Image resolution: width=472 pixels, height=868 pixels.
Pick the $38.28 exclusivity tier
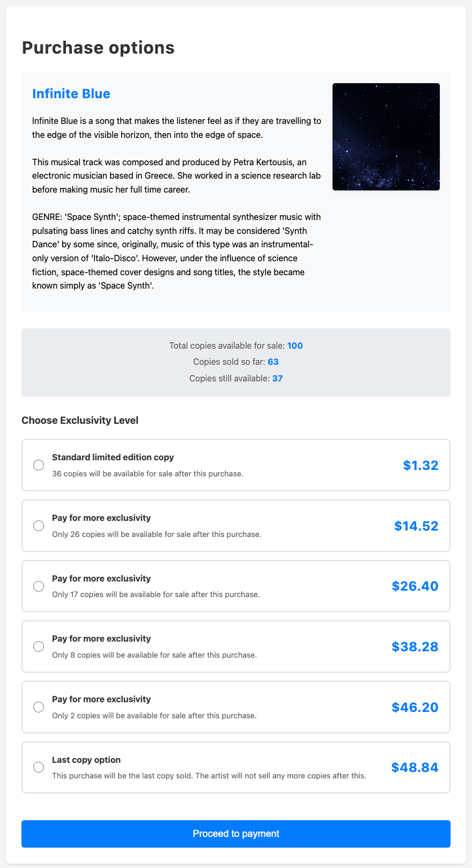click(x=39, y=646)
